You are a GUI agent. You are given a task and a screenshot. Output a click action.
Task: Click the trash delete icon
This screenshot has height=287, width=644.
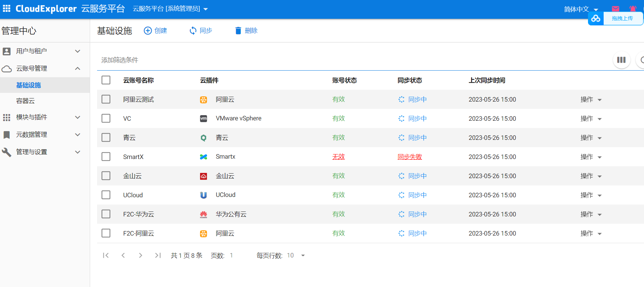pyautogui.click(x=238, y=31)
